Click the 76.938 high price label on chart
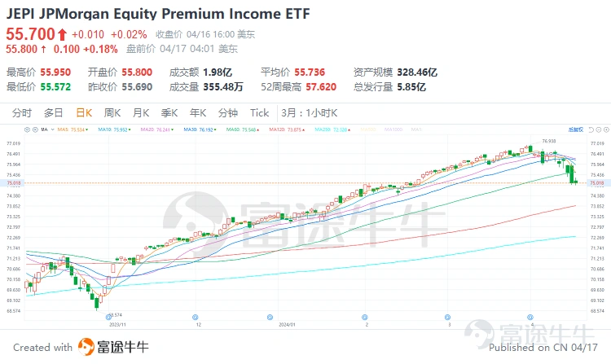 coord(548,142)
